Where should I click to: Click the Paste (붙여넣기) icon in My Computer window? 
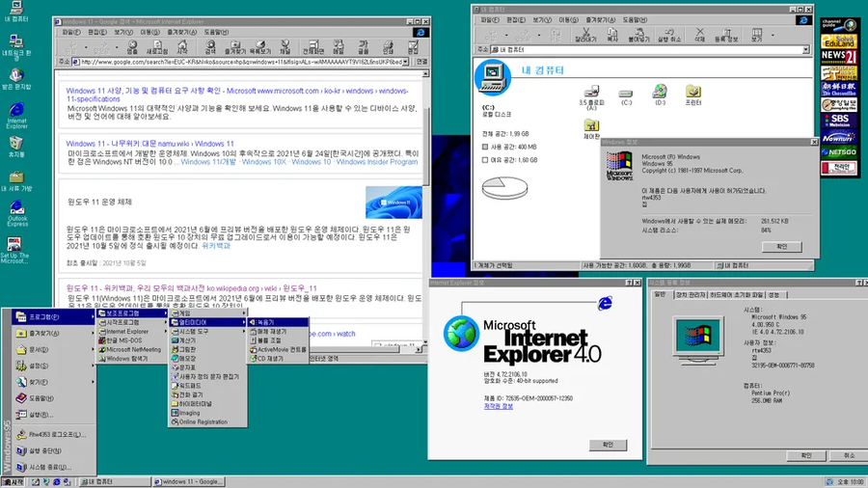[638, 35]
